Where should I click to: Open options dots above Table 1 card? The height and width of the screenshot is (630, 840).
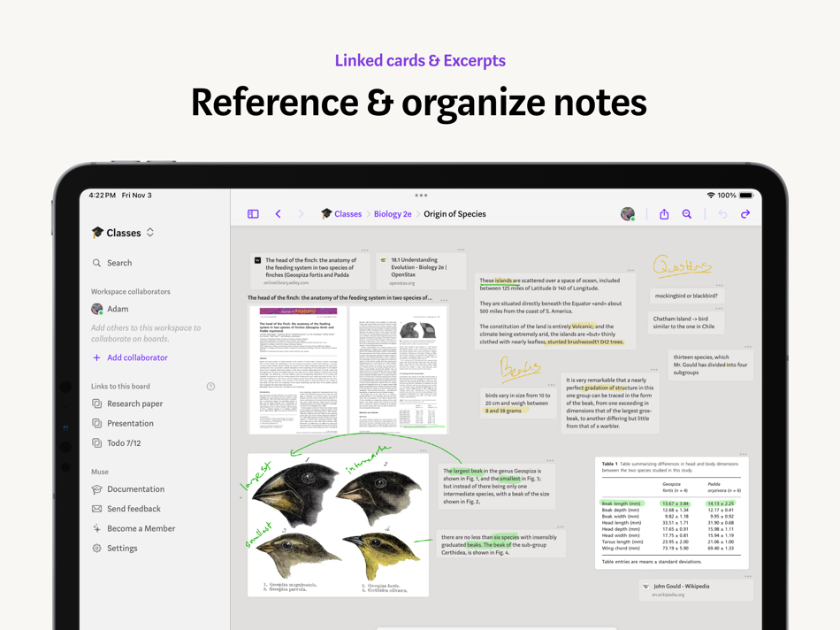[743, 454]
